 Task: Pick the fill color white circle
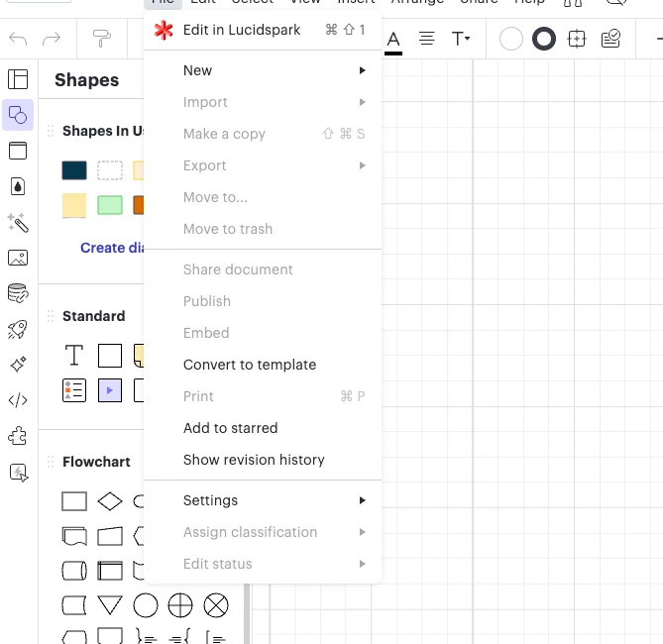coord(510,39)
